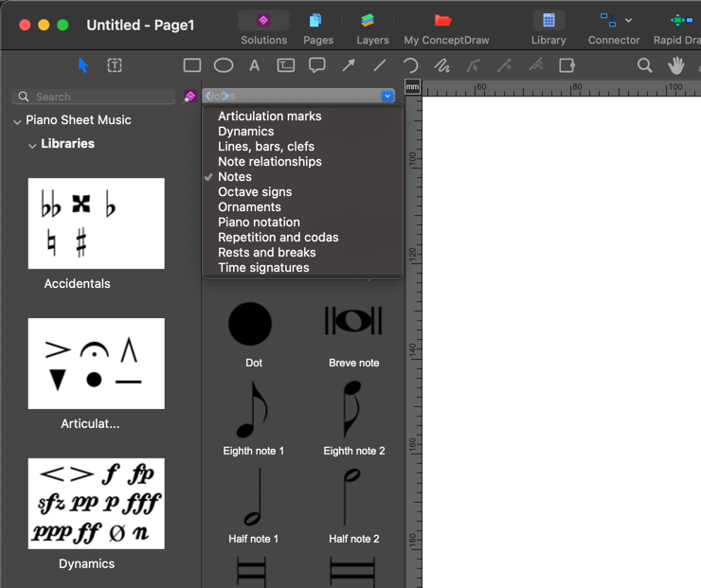Click the mm ruler units box
Screen dimensions: 701x588
pyautogui.click(x=412, y=87)
